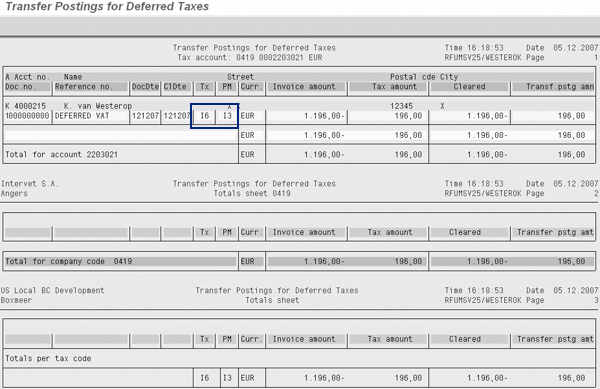
Task: Click Totals per tax code label
Action: pos(48,359)
